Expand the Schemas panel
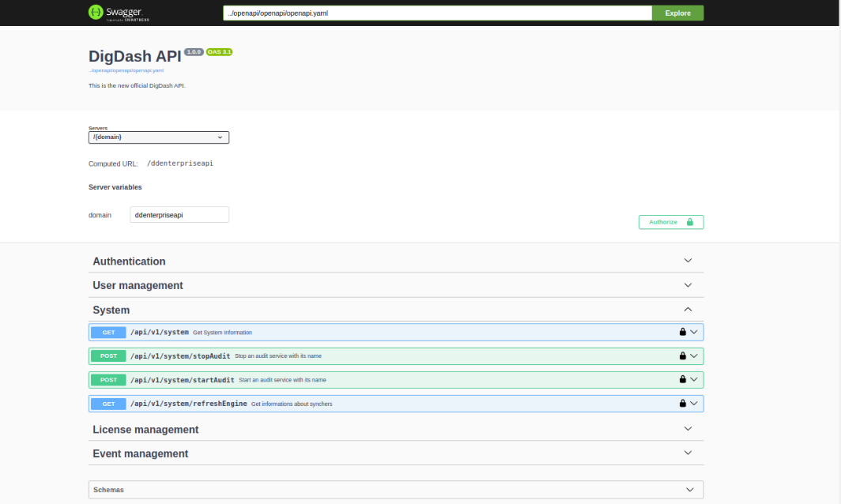This screenshot has width=841, height=504. [690, 490]
